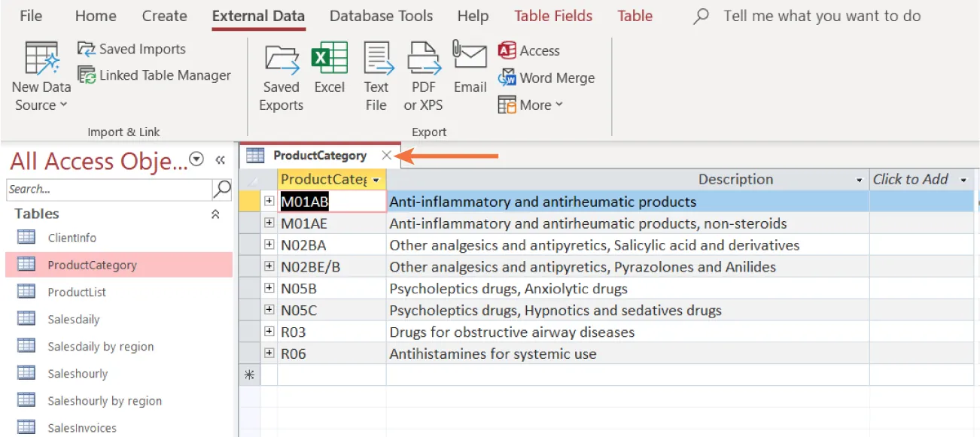Switch to the Database Tools ribbon tab
The width and height of the screenshot is (980, 437).
381,15
